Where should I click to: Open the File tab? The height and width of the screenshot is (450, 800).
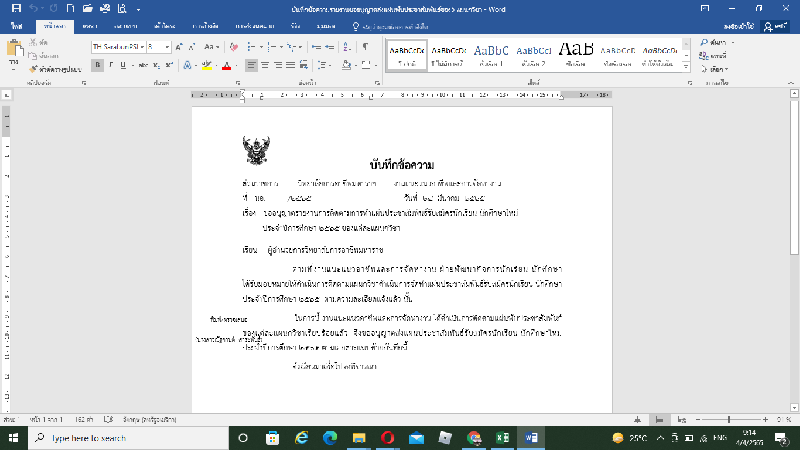coord(15,25)
